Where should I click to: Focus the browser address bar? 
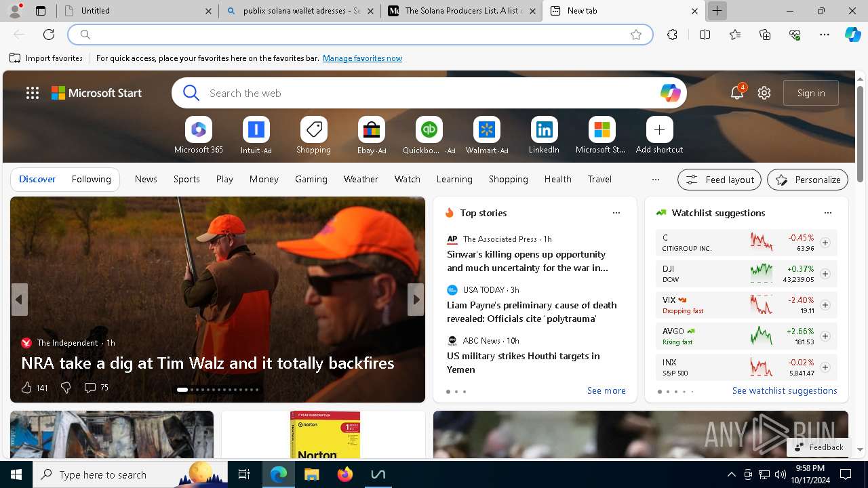[359, 35]
